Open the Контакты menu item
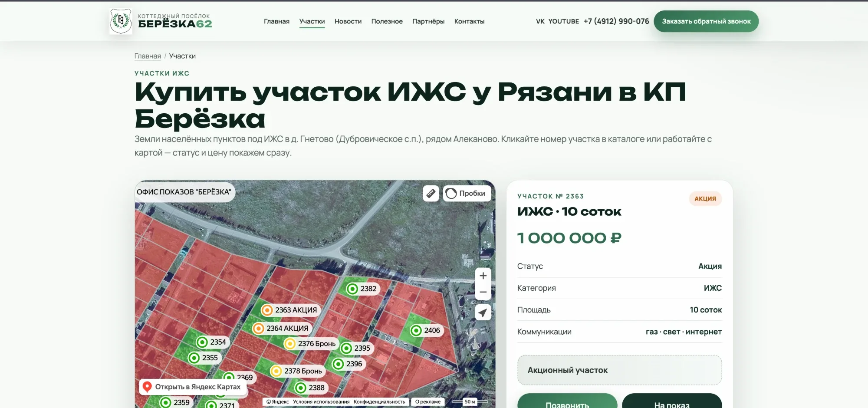The image size is (868, 408). (470, 21)
